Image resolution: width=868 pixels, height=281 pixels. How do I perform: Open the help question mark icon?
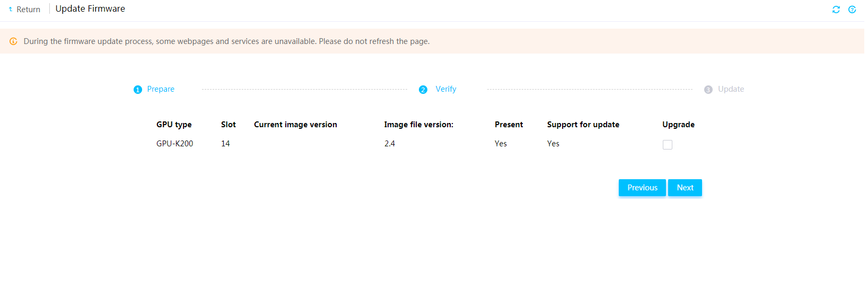pos(852,10)
